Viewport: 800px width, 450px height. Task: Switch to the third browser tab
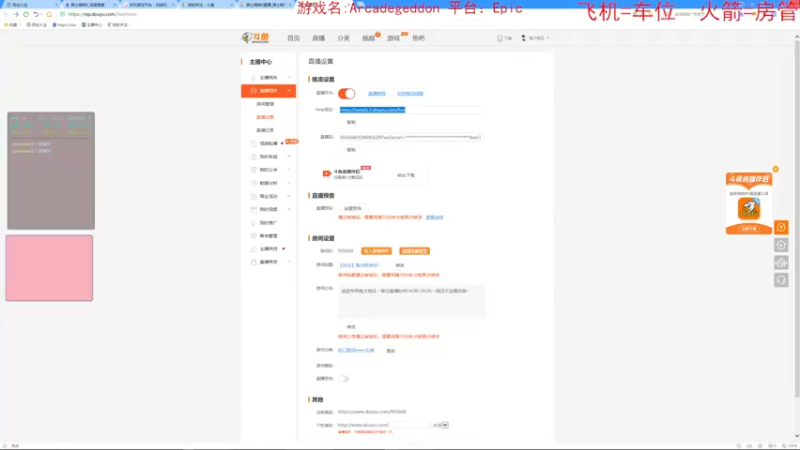pos(148,5)
